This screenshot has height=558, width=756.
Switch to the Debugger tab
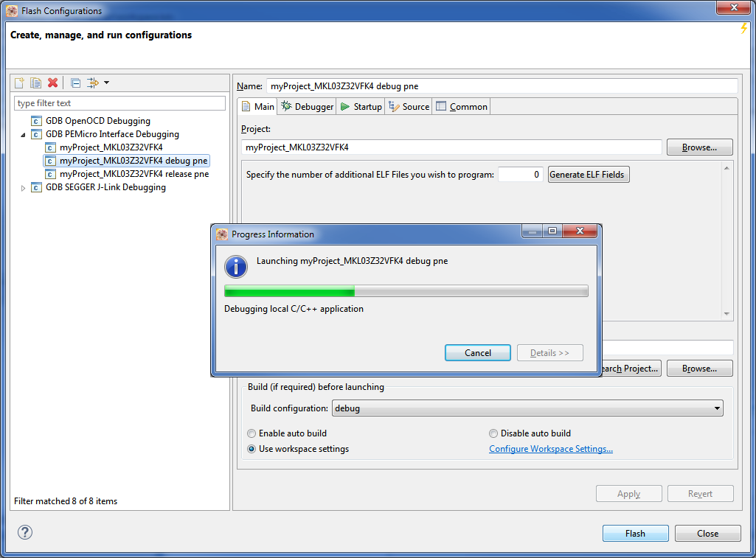click(308, 107)
